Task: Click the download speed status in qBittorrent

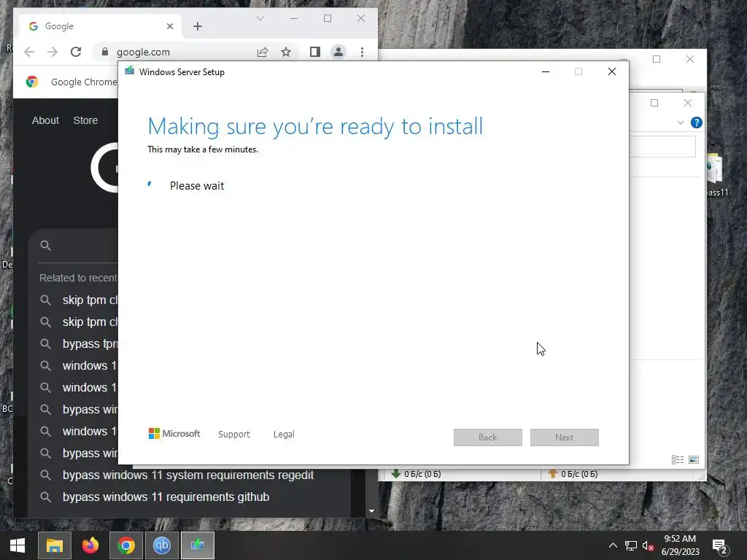Action: (415, 474)
